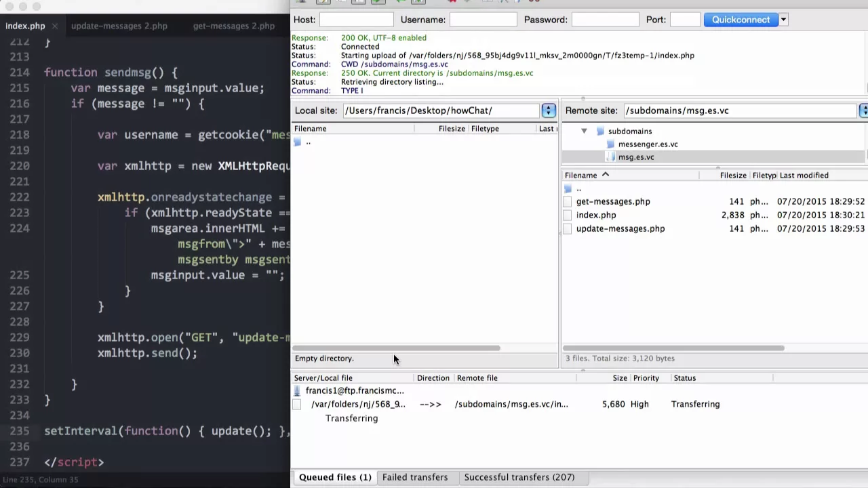Click the 2,838 filesize value

tap(733, 215)
